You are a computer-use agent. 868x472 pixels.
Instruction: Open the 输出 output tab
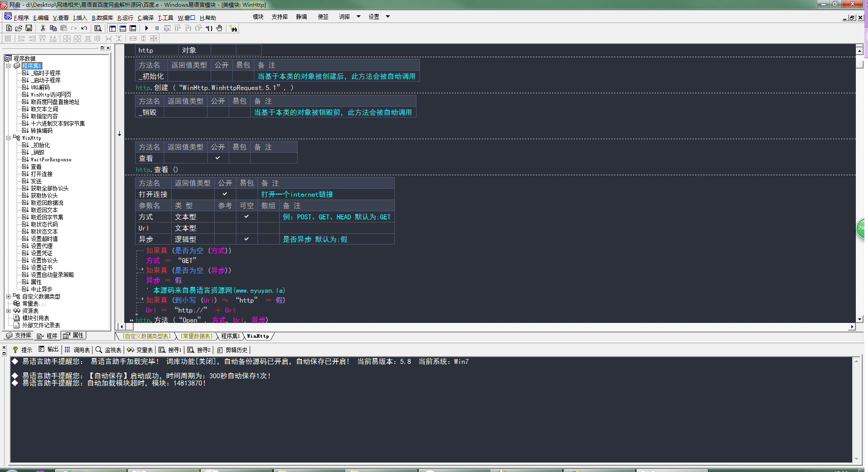tap(49, 349)
